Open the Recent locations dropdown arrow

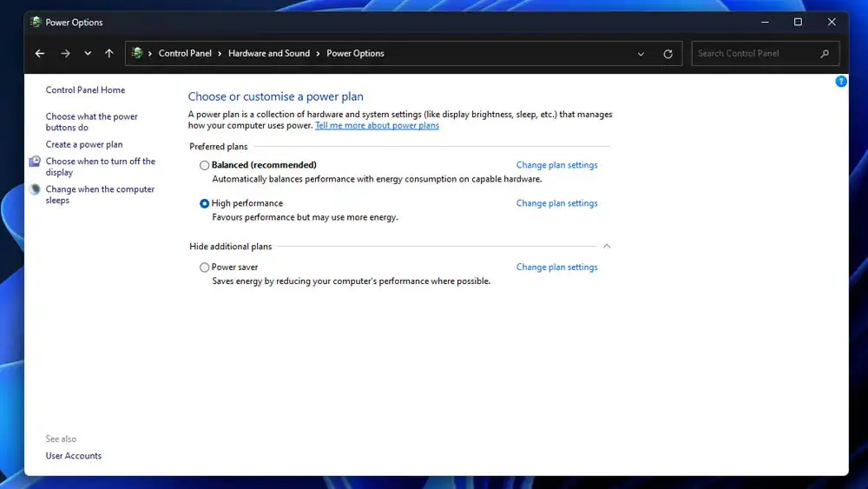click(88, 54)
